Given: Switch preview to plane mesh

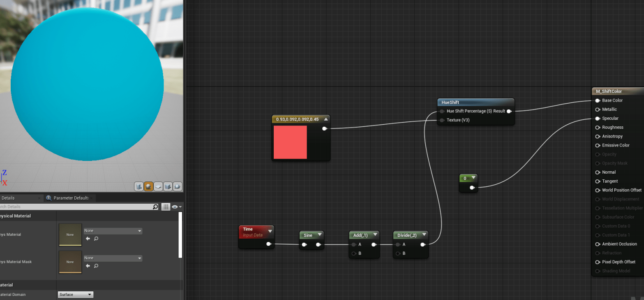Looking at the screenshot, I should point(158,186).
